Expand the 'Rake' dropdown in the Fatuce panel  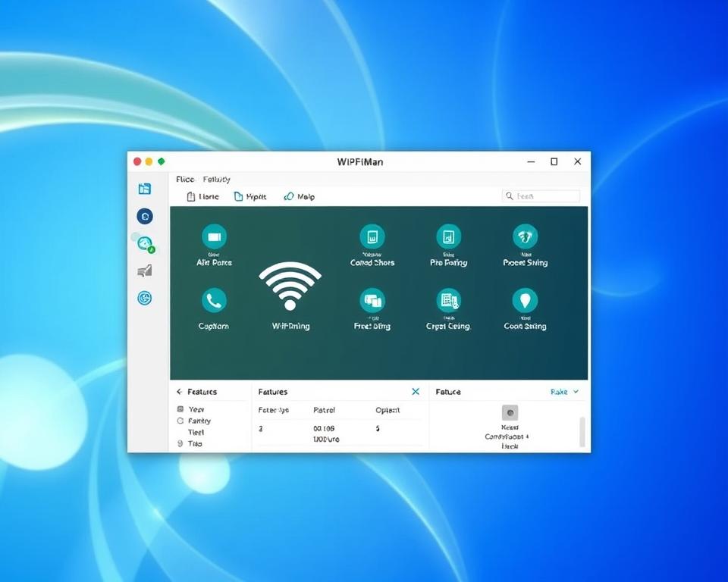click(564, 392)
